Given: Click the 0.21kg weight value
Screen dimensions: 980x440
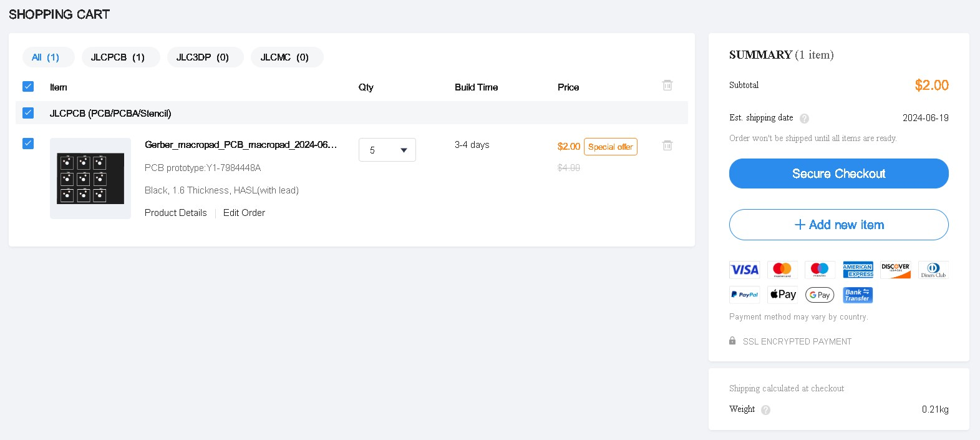Looking at the screenshot, I should (x=935, y=409).
